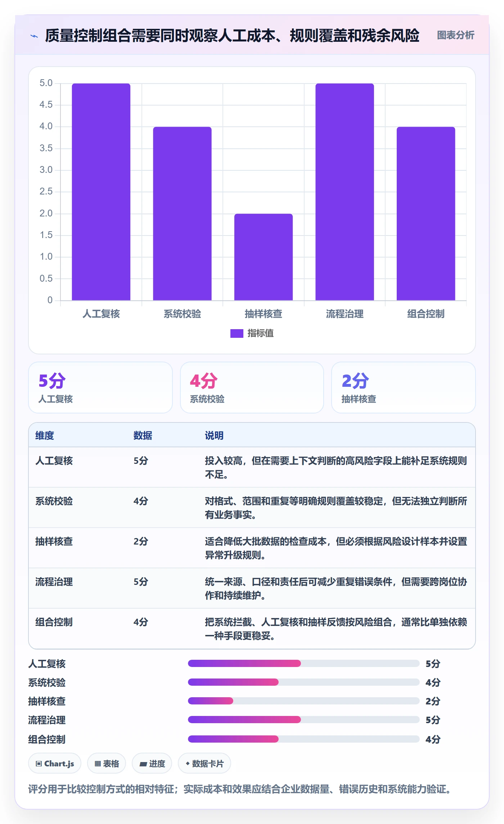Select the 系统校验 bar in chart
The width and height of the screenshot is (504, 824).
182,214
